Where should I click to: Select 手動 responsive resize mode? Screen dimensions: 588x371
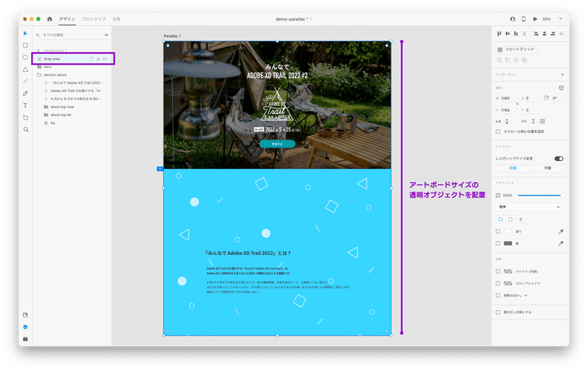(548, 168)
